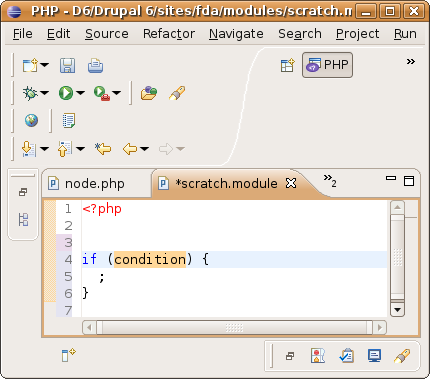
Task: Close the scratch.module tab
Action: 291,183
